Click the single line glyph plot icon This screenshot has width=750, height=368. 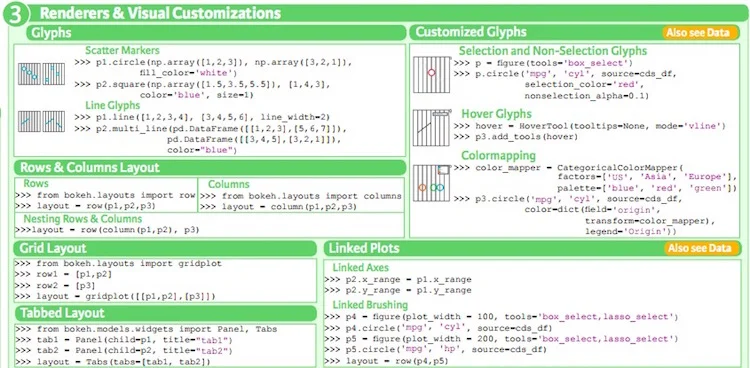[x=29, y=122]
